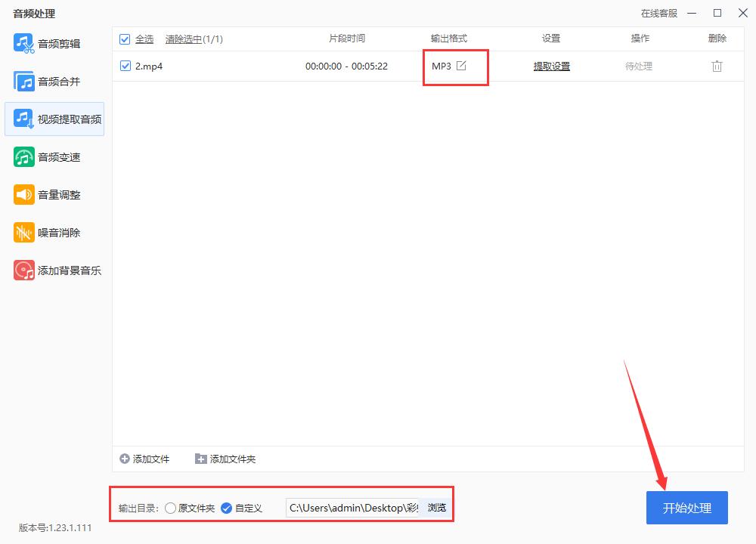The image size is (756, 544).
Task: Open 提取设置 for 2.mp4
Action: tap(551, 66)
